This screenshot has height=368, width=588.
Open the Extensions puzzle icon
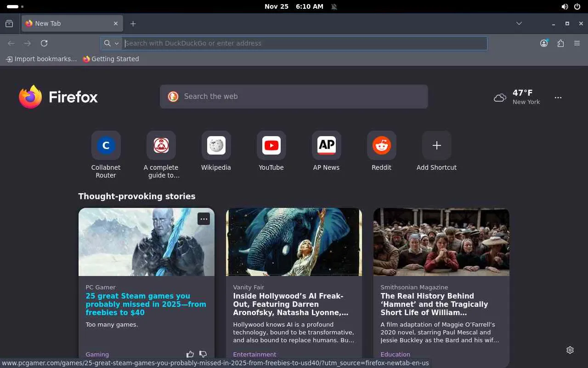click(x=560, y=43)
